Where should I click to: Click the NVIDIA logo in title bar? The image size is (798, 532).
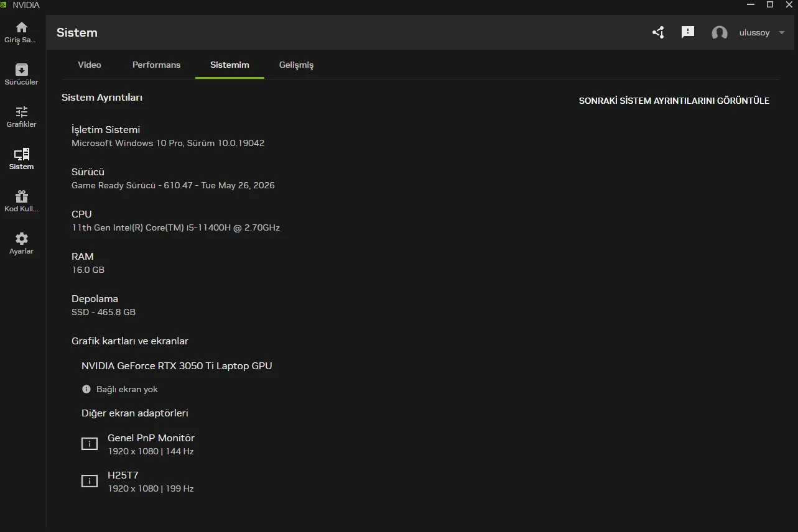click(4, 4)
